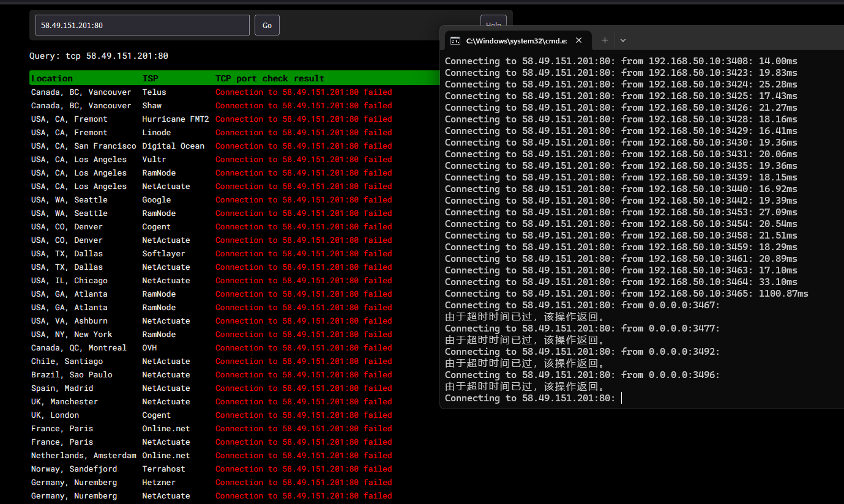Close the C:\Windows\system32\cmd.exe terminal tab
Image resolution: width=844 pixels, height=504 pixels.
coord(579,40)
